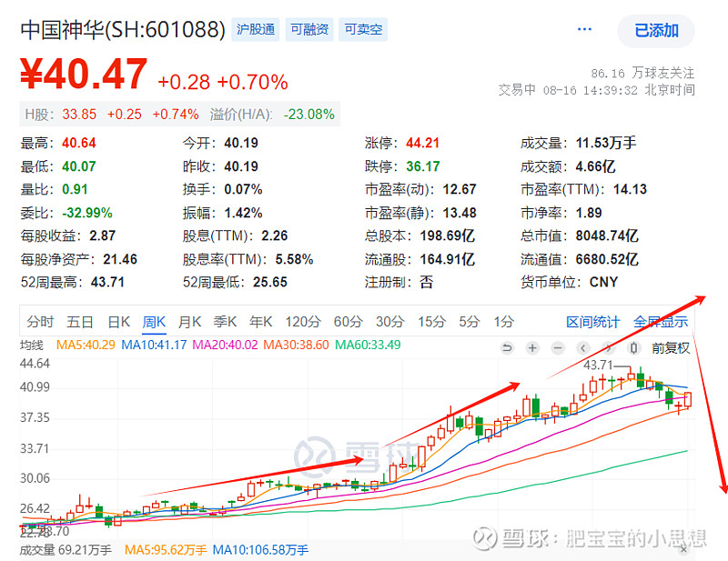Click the H股 price 33.85

pos(79,115)
